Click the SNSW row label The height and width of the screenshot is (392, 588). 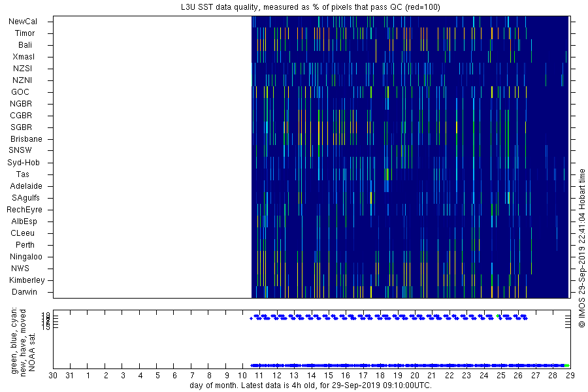pos(20,150)
